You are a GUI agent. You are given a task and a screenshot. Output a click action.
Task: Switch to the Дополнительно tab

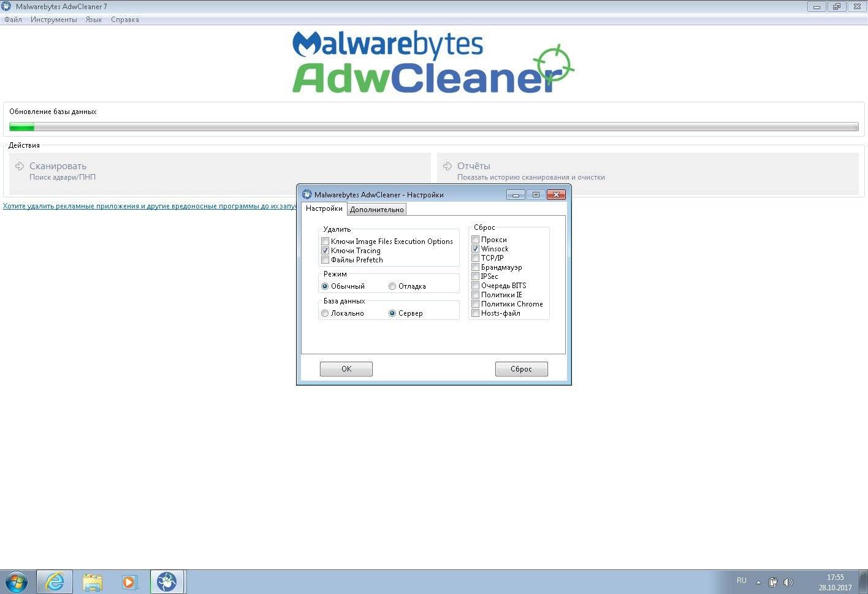377,210
